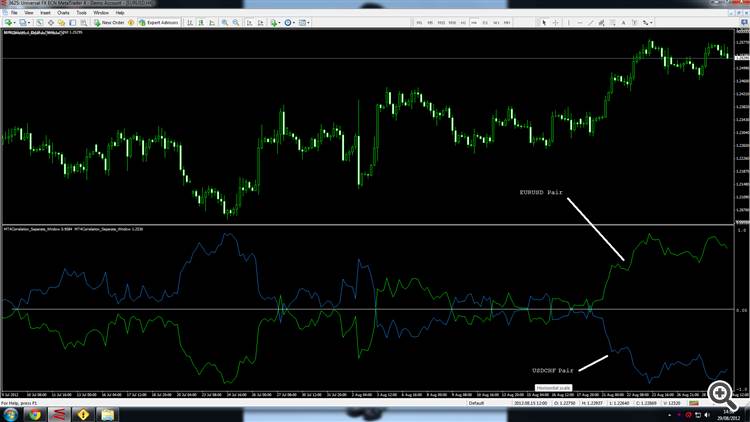Toggle chart auto scroll icon
Image resolution: width=750 pixels, height=422 pixels.
pos(249,22)
